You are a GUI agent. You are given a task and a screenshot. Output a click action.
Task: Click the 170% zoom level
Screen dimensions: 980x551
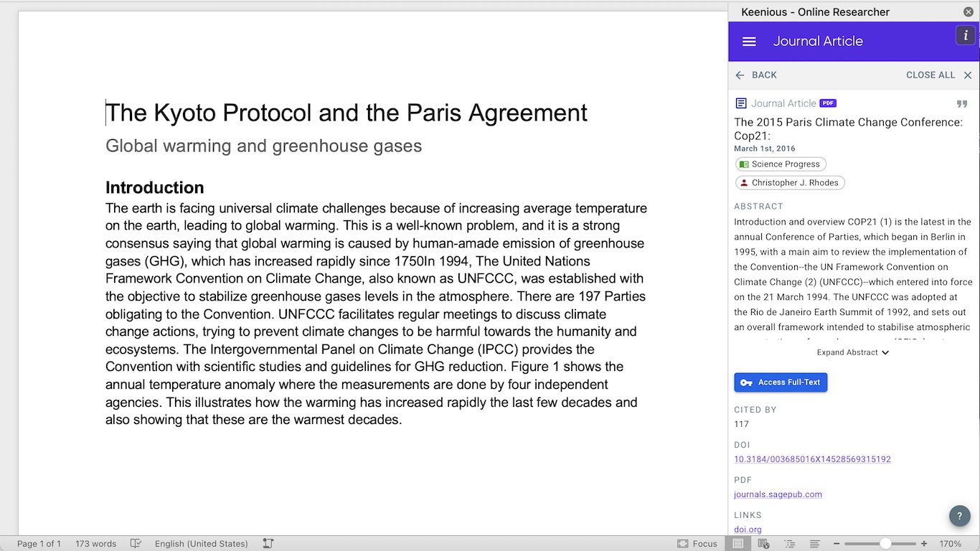click(x=950, y=544)
